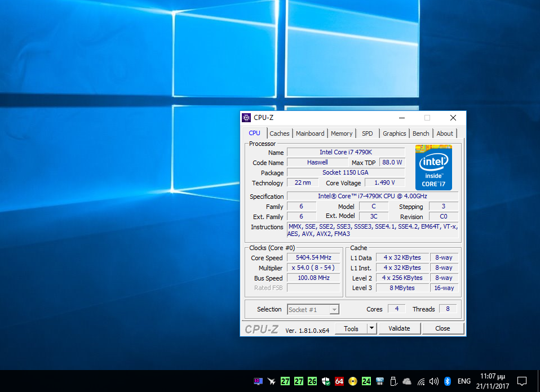Image resolution: width=540 pixels, height=392 pixels.
Task: Click the Close button in CPU-Z
Action: click(x=442, y=329)
